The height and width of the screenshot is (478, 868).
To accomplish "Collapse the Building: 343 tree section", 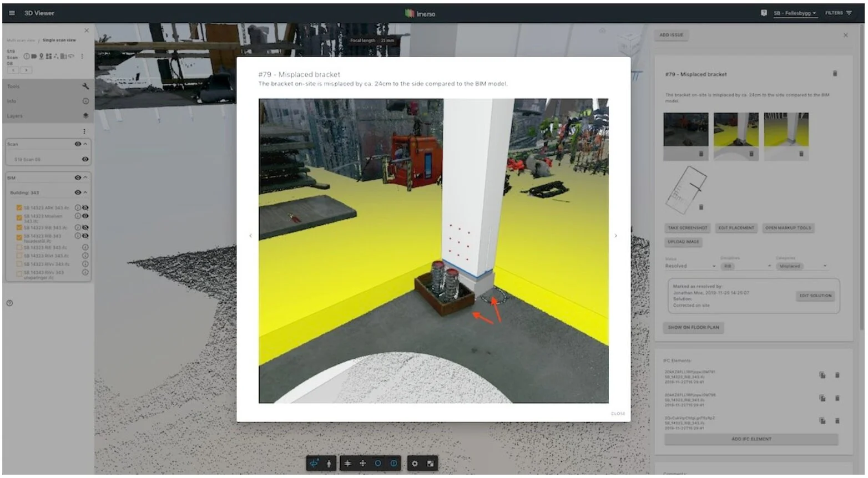I will [85, 192].
